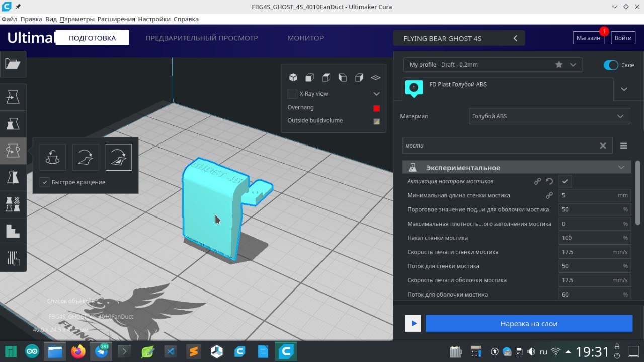
Task: Switch to 3D view cube icon
Action: (x=293, y=77)
